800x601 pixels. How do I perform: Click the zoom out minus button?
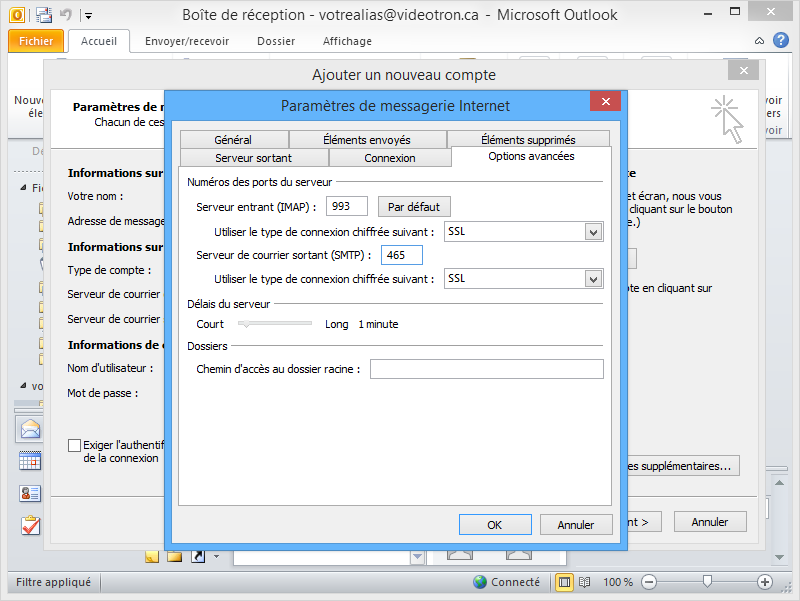(649, 582)
